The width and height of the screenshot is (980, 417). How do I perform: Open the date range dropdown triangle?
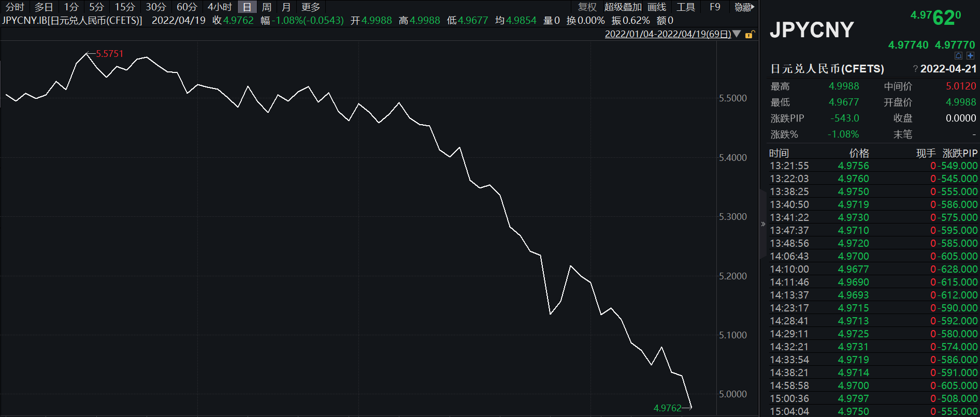pos(737,34)
